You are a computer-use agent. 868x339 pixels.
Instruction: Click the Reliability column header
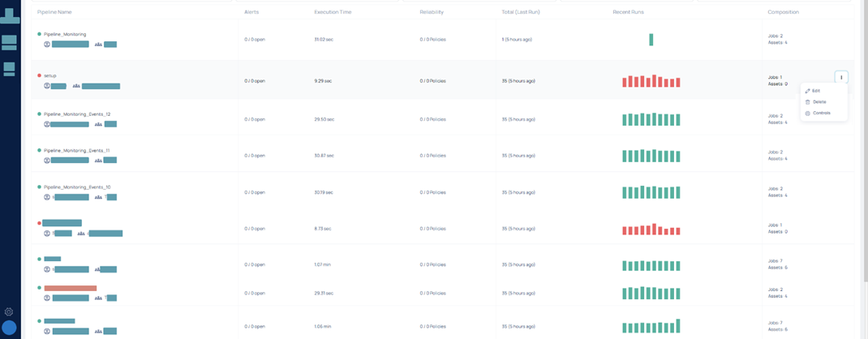coord(432,12)
